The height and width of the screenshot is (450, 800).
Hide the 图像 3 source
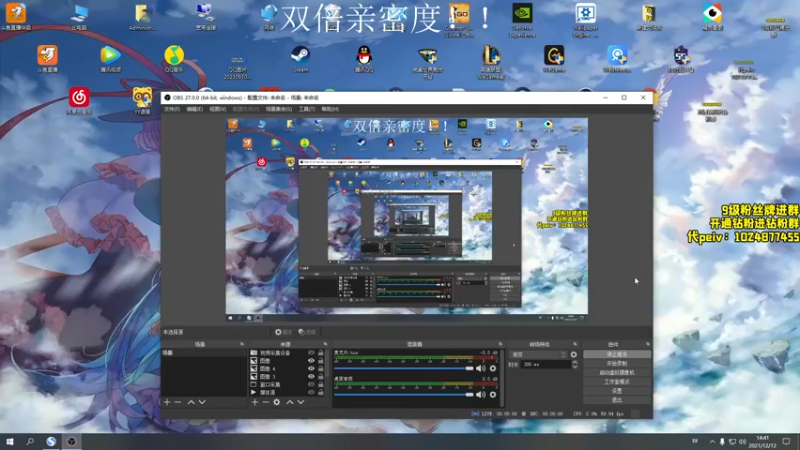tap(311, 377)
